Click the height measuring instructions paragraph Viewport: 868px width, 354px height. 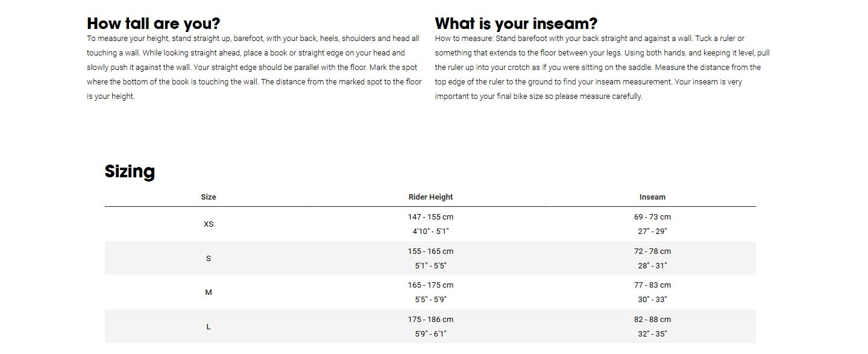(x=254, y=68)
